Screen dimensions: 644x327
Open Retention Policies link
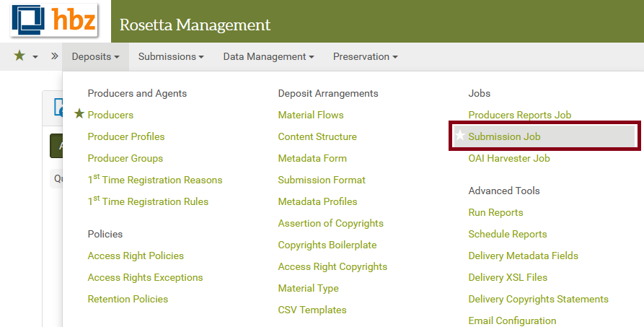[128, 299]
